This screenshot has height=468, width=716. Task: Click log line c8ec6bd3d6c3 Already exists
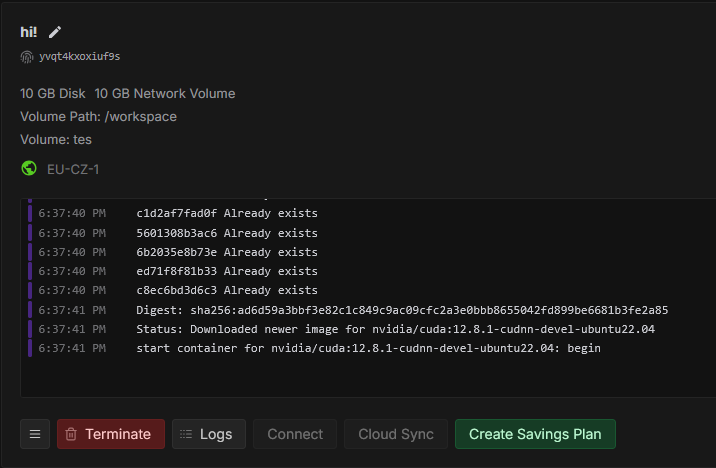point(227,290)
